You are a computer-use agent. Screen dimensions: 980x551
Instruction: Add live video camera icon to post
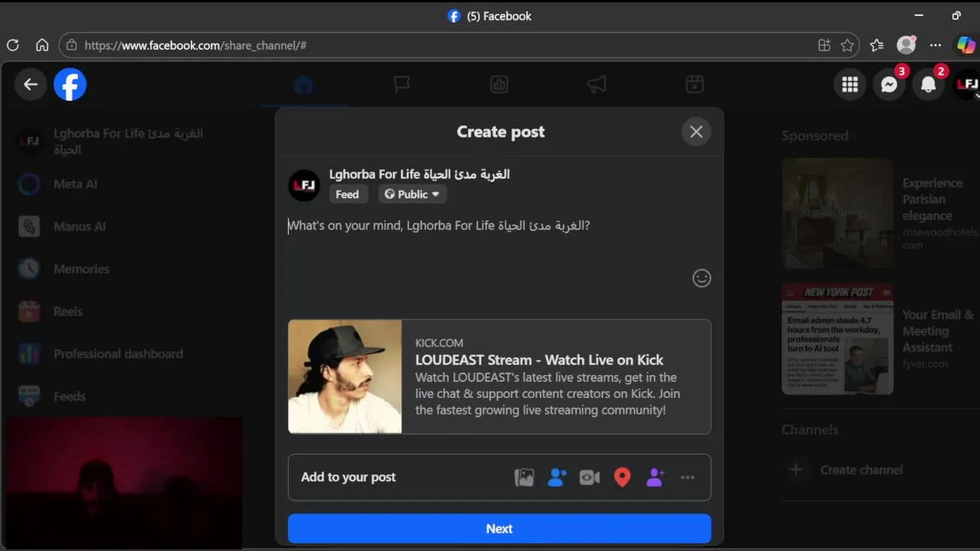click(x=590, y=478)
